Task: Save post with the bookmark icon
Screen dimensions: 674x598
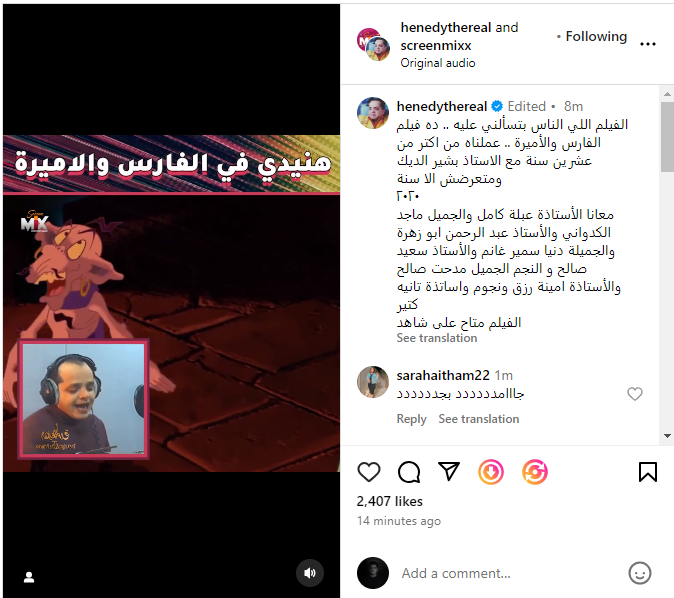Action: [648, 472]
